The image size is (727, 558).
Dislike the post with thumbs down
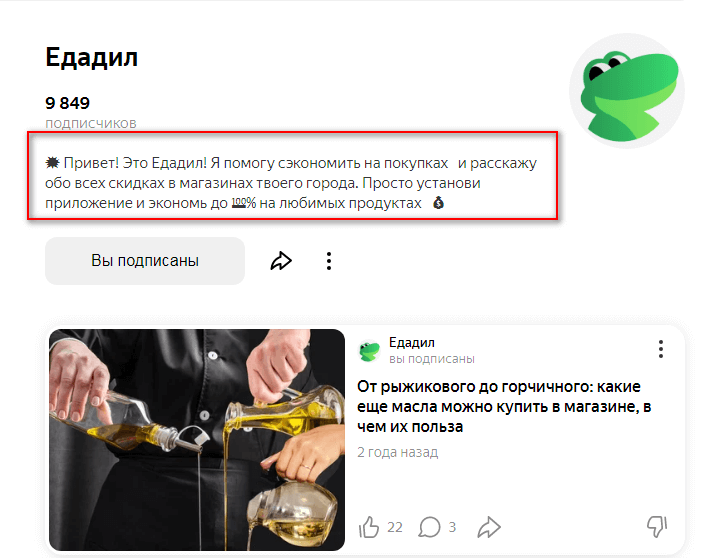(657, 527)
